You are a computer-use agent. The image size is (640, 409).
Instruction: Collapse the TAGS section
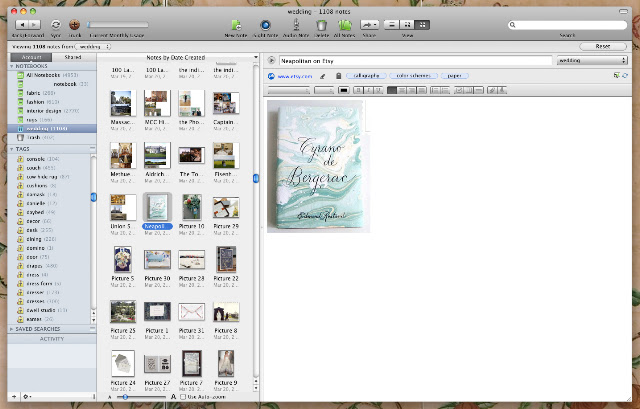pyautogui.click(x=12, y=149)
